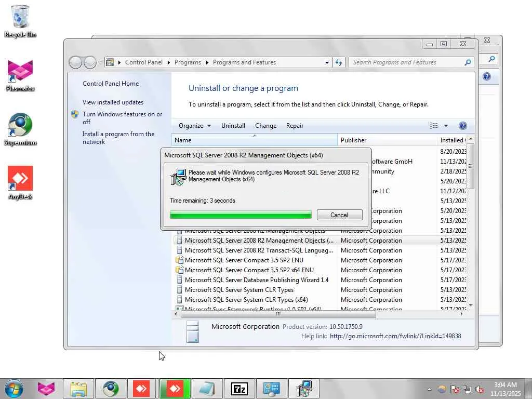The image size is (532, 399).
Task: Switch to Control Panel taskbar button
Action: (x=271, y=389)
